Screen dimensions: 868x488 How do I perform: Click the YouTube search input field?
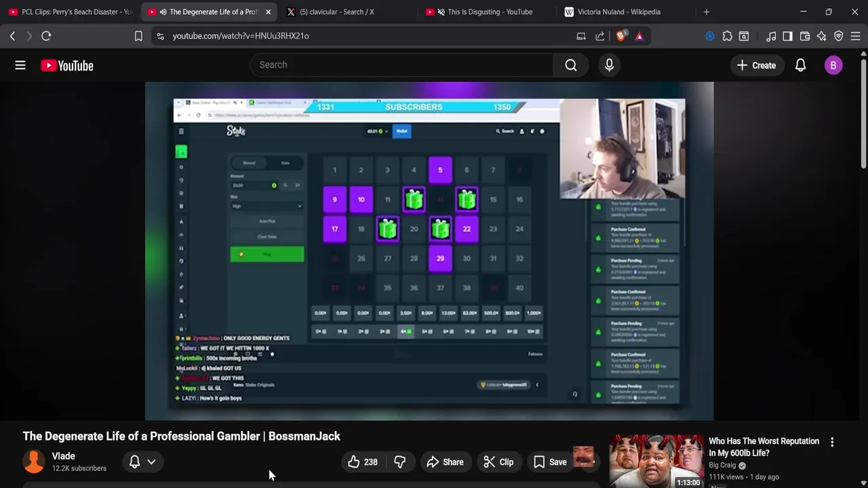[401, 65]
